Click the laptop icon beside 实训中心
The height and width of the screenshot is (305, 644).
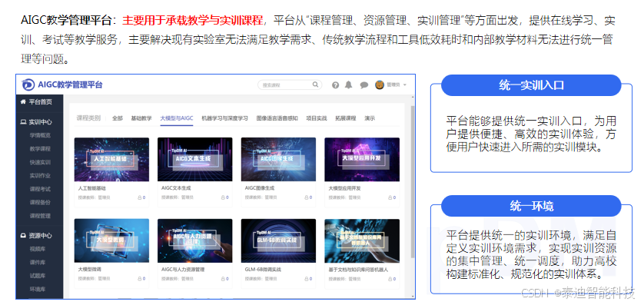pos(23,122)
